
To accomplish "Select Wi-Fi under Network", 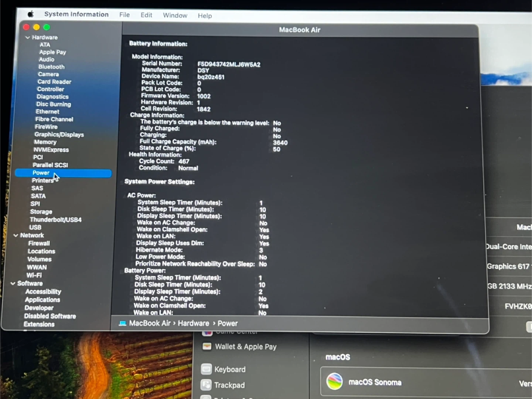I will [34, 275].
